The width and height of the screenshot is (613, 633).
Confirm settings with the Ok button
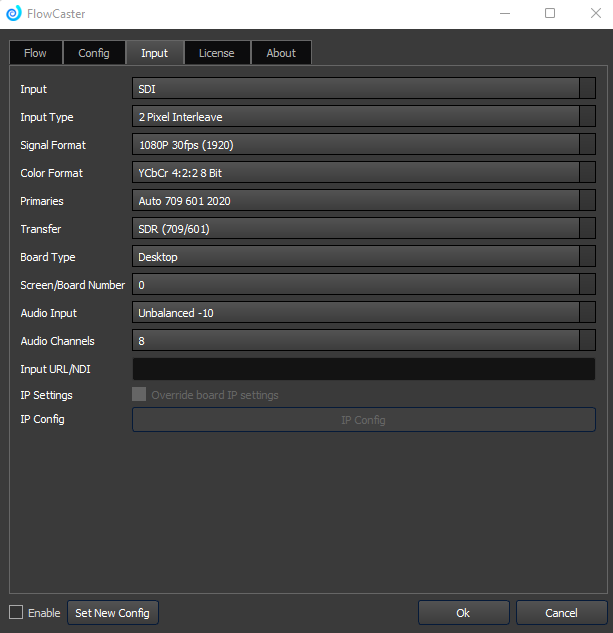[x=463, y=613]
